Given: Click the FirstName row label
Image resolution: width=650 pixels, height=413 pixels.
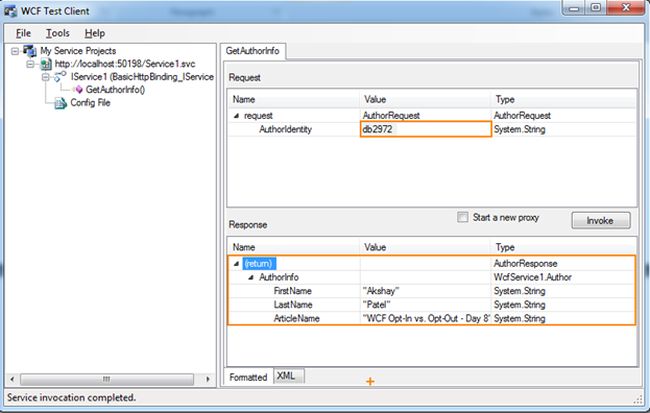Looking at the screenshot, I should [292, 291].
